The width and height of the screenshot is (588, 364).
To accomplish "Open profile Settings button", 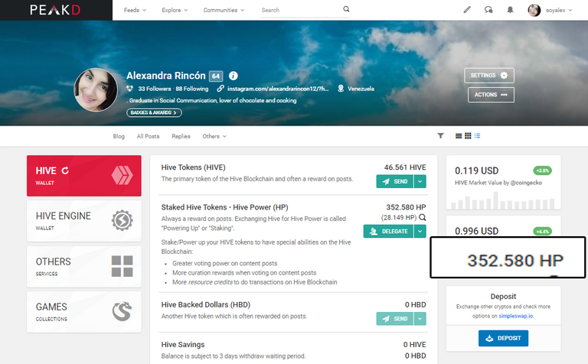I will 489,75.
